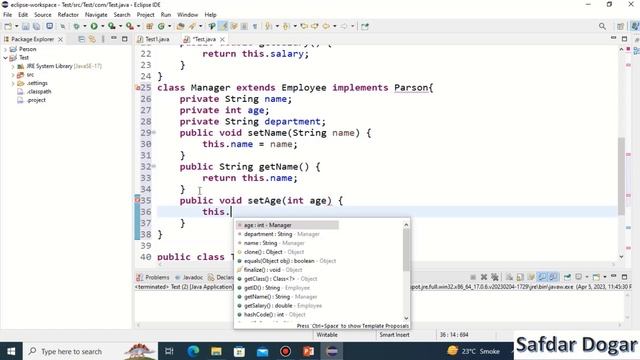Image resolution: width=640 pixels, height=360 pixels.
Task: Click the Next Annotation toolbar icon
Action: [x=268, y=26]
